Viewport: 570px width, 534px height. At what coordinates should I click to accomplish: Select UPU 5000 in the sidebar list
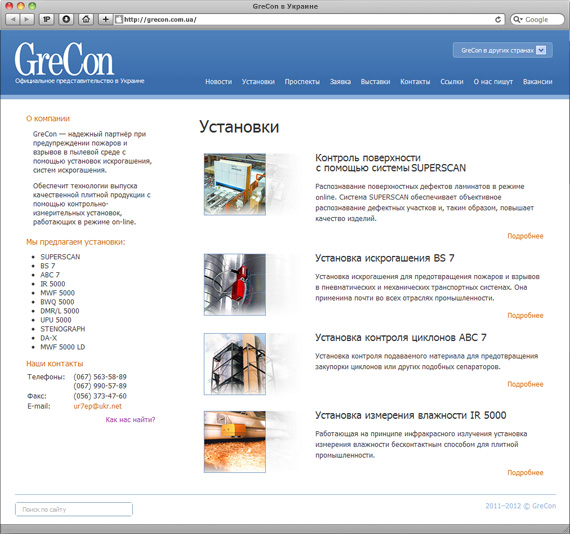pos(56,320)
